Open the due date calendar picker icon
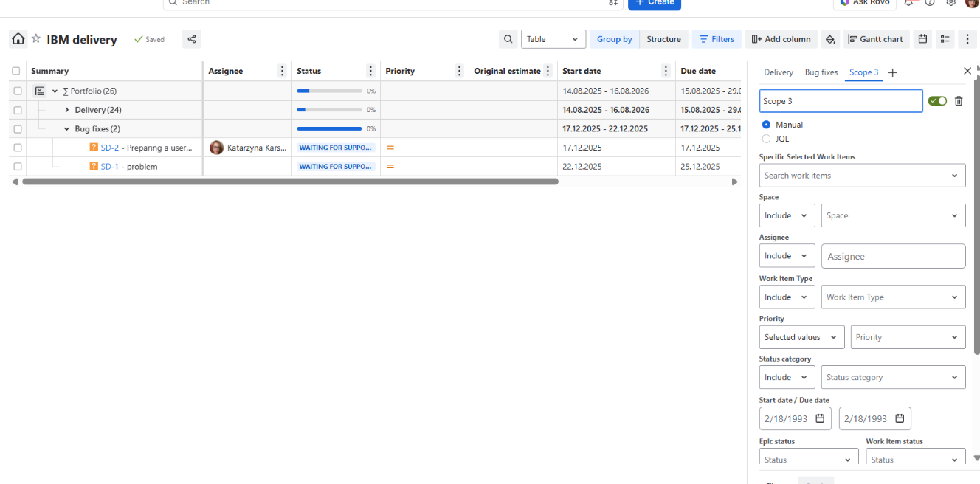The image size is (980, 484). [900, 418]
